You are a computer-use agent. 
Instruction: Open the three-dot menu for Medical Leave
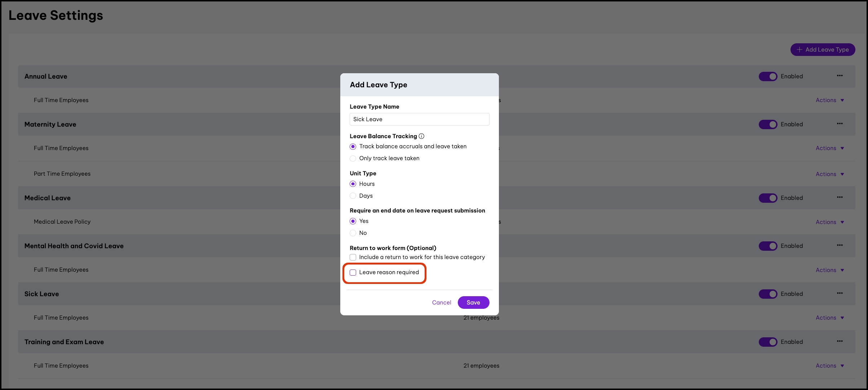840,197
